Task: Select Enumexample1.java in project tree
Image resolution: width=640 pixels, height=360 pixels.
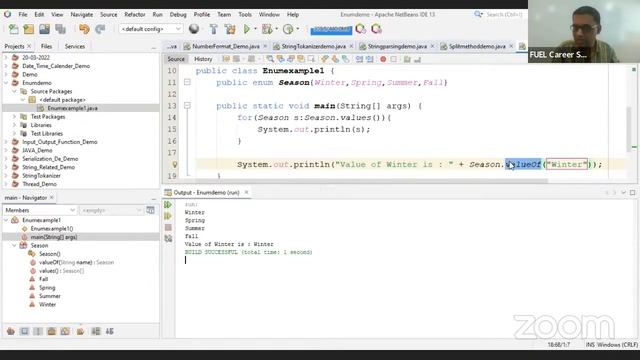Action: coord(72,108)
